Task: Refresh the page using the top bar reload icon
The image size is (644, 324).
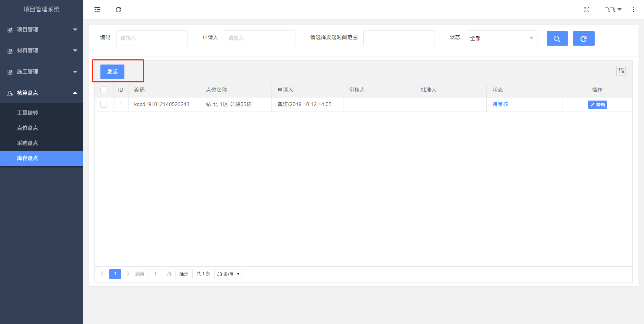Action: point(119,10)
